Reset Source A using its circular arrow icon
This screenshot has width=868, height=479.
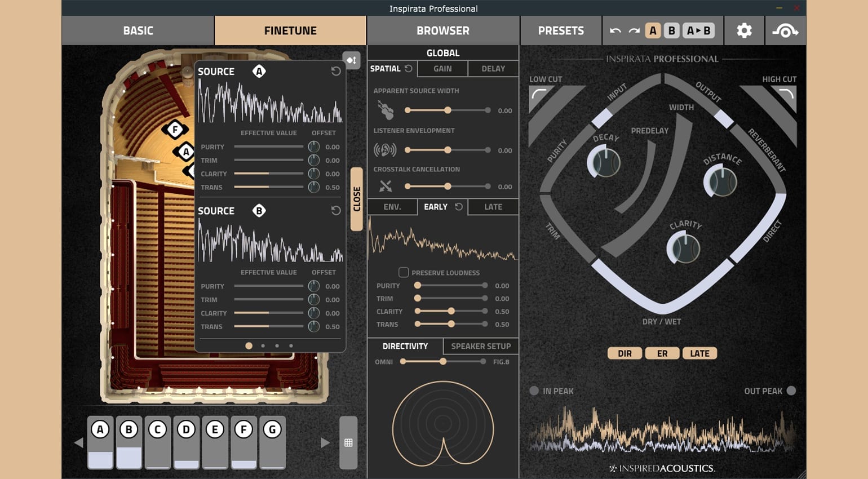click(x=336, y=71)
